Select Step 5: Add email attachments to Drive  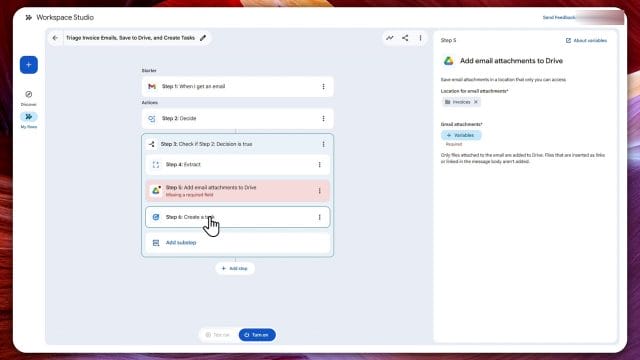pyautogui.click(x=238, y=191)
